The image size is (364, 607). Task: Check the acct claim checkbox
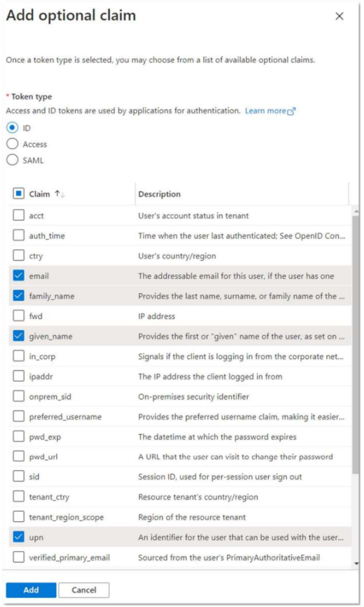tap(19, 215)
